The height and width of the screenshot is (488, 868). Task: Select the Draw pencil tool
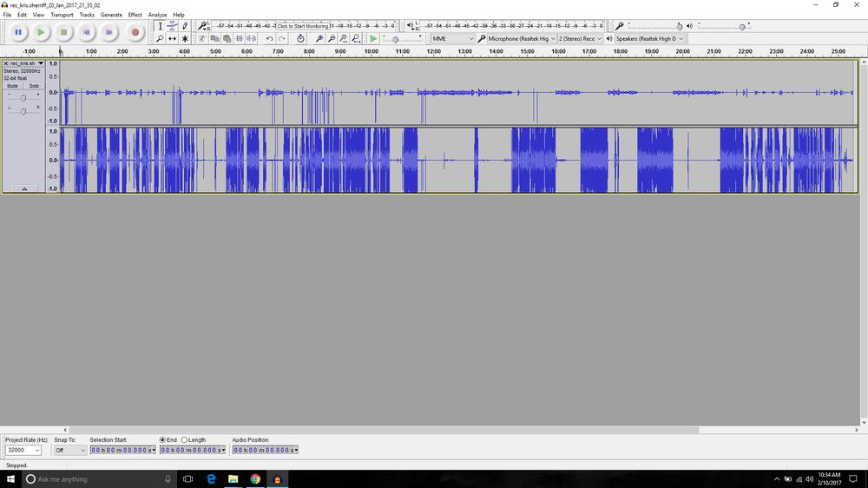pyautogui.click(x=184, y=26)
